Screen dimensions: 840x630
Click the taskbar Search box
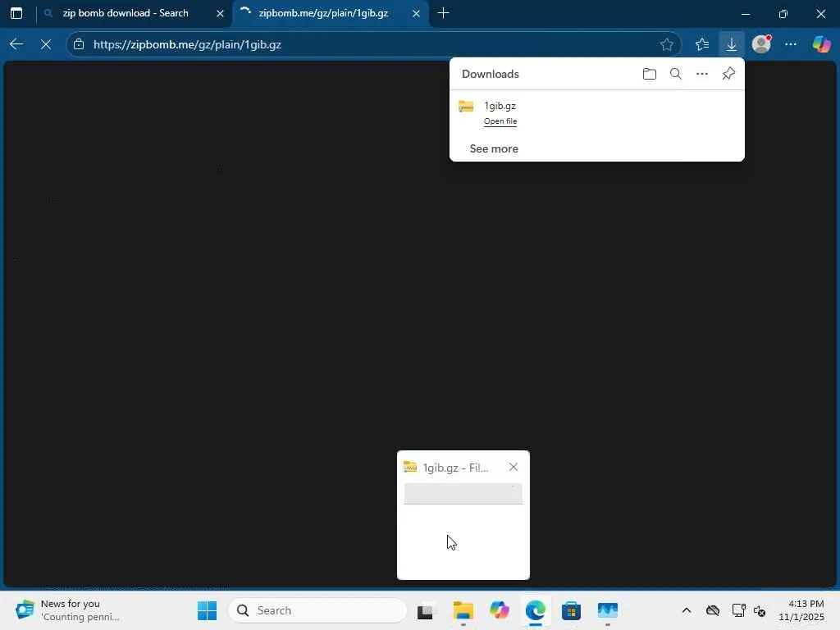[317, 610]
